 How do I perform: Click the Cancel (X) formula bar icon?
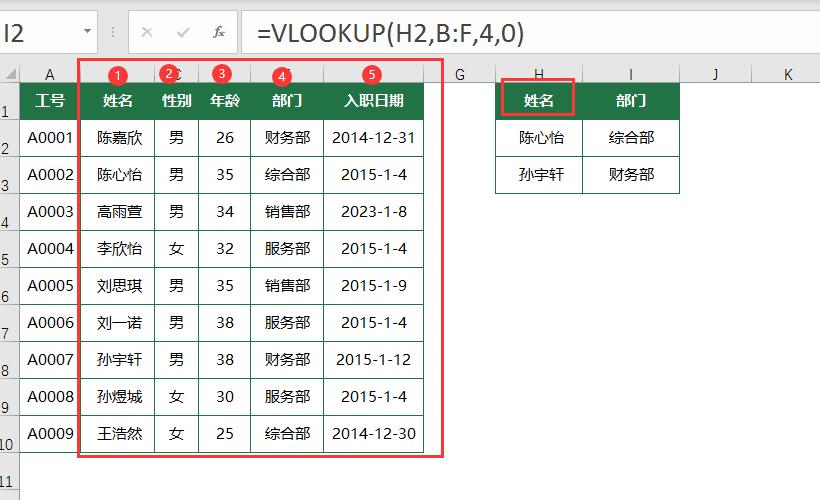point(147,32)
